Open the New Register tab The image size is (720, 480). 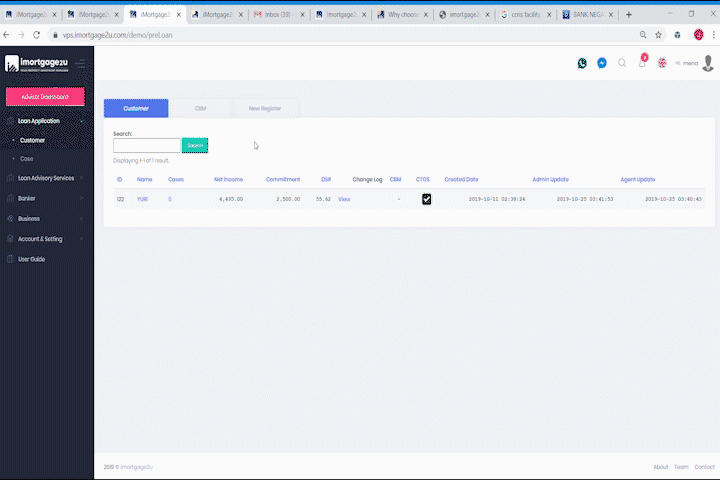pyautogui.click(x=264, y=108)
